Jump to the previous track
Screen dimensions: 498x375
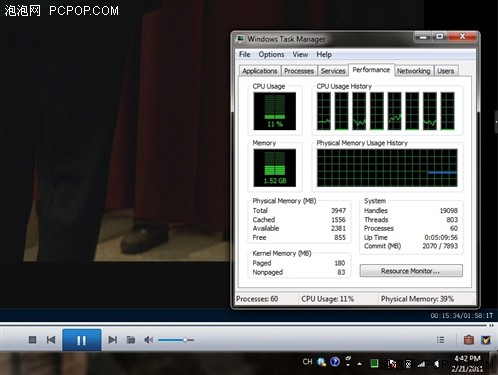[x=51, y=340]
